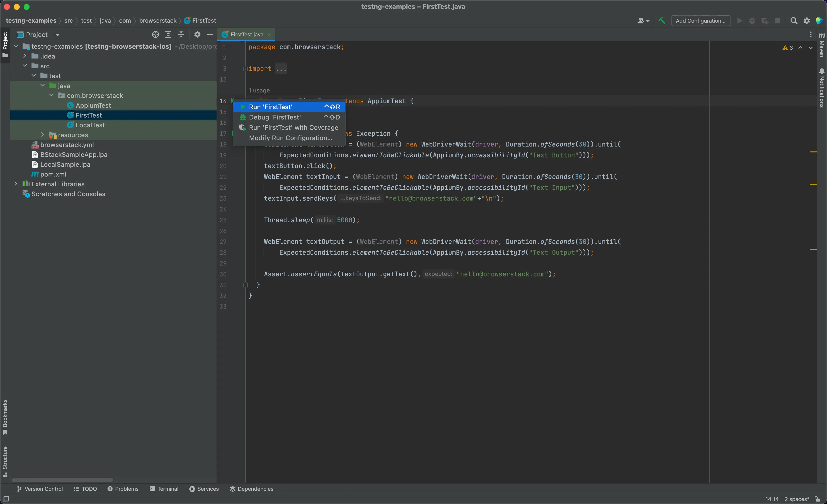
Task: Choose Run 'FirstTest' with Coverage
Action: [293, 127]
